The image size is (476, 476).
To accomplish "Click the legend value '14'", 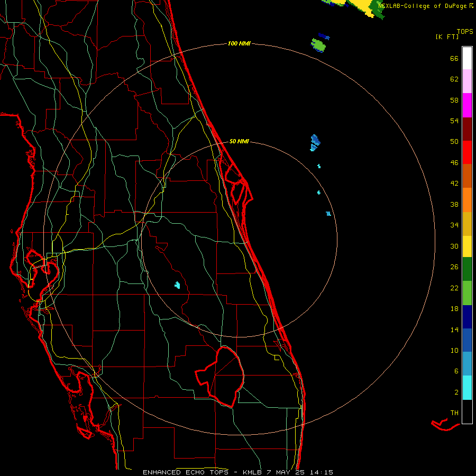I will pyautogui.click(x=454, y=329).
